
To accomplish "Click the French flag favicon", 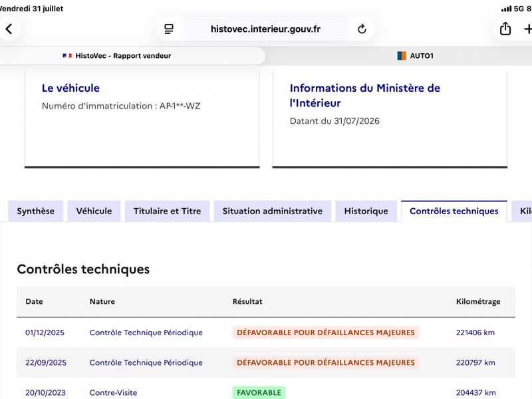I will point(67,56).
